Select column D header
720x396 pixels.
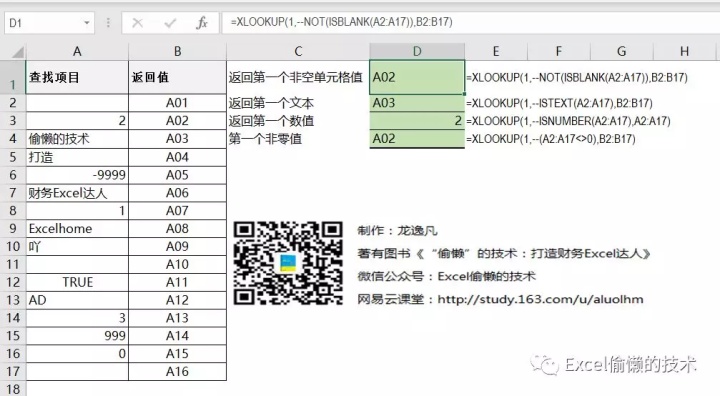pos(417,51)
